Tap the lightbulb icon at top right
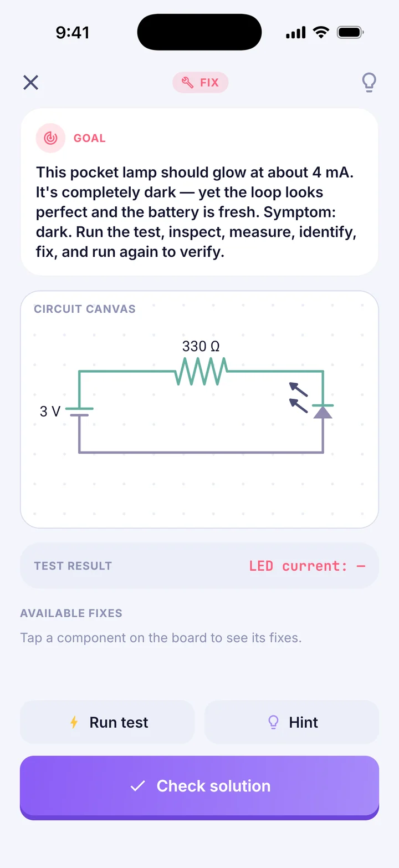Screen dimensions: 399x868 coord(369,83)
